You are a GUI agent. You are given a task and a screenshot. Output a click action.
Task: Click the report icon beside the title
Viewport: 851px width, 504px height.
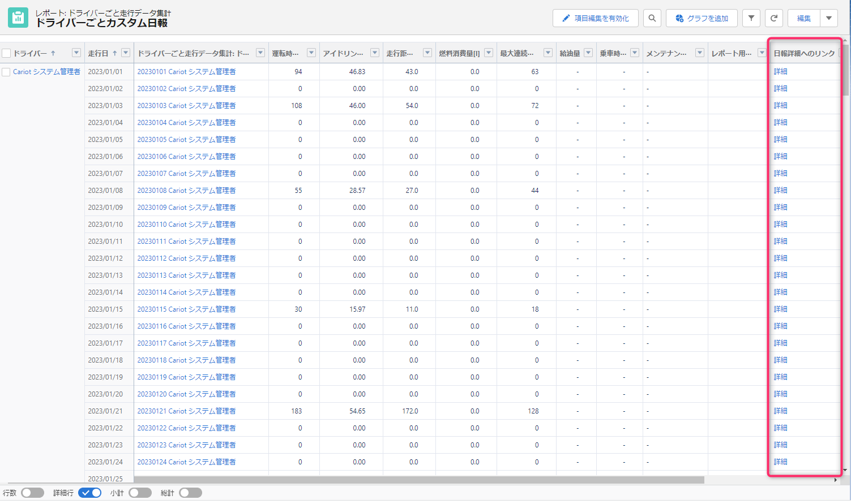(18, 18)
